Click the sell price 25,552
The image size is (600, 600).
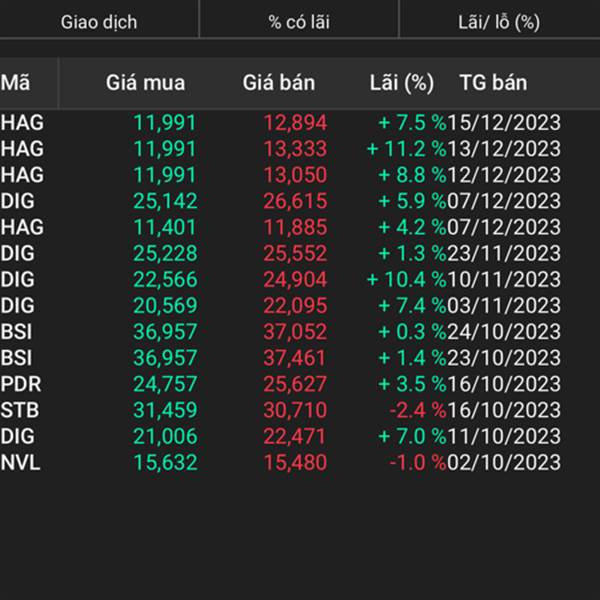click(x=295, y=253)
